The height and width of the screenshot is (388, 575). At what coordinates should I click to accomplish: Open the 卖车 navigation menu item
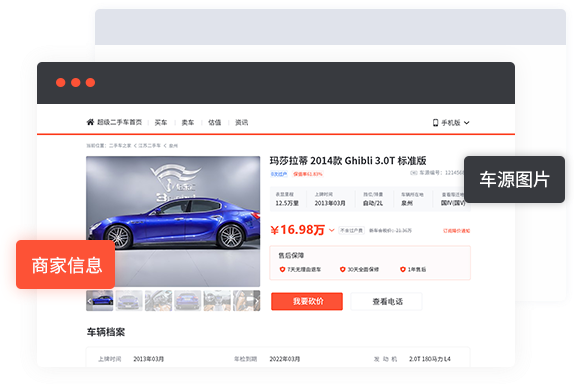click(188, 122)
